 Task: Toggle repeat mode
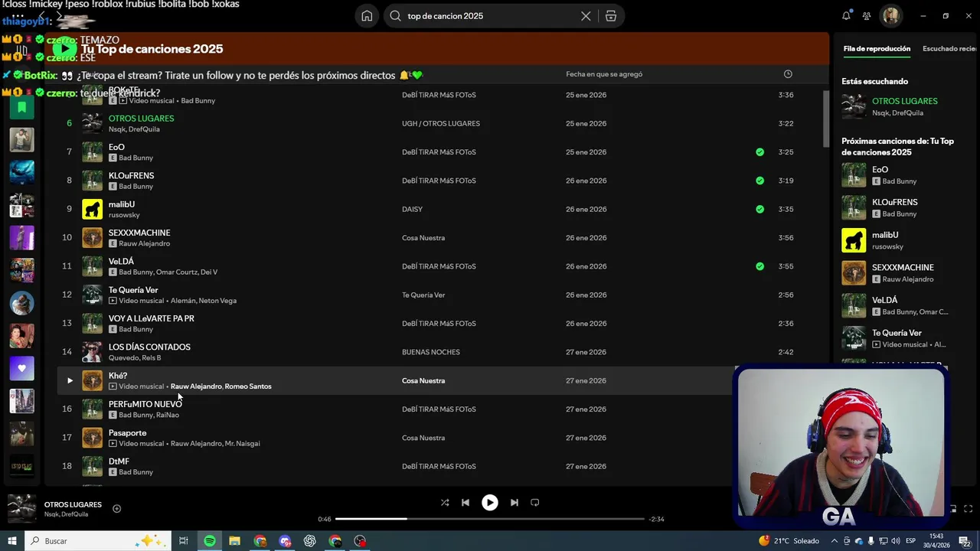tap(535, 503)
